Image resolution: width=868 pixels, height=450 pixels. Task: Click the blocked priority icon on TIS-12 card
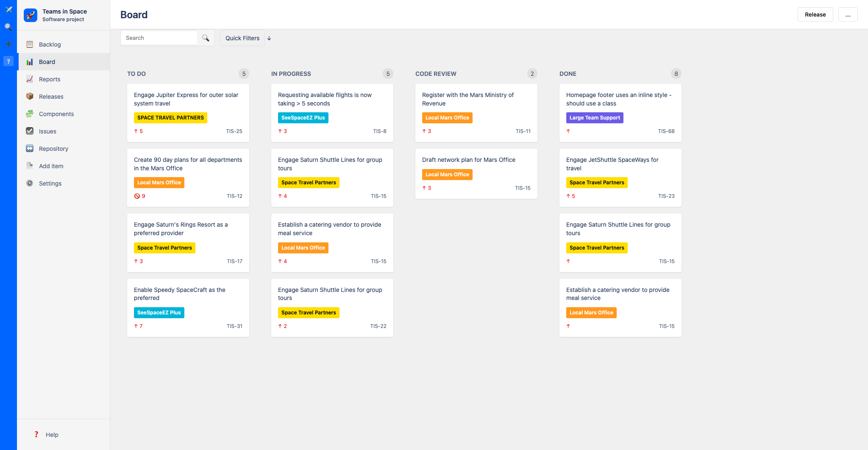137,196
